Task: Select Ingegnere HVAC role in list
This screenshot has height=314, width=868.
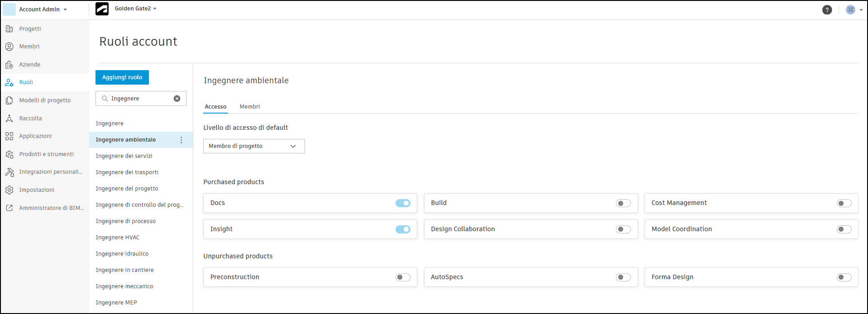Action: tap(118, 238)
